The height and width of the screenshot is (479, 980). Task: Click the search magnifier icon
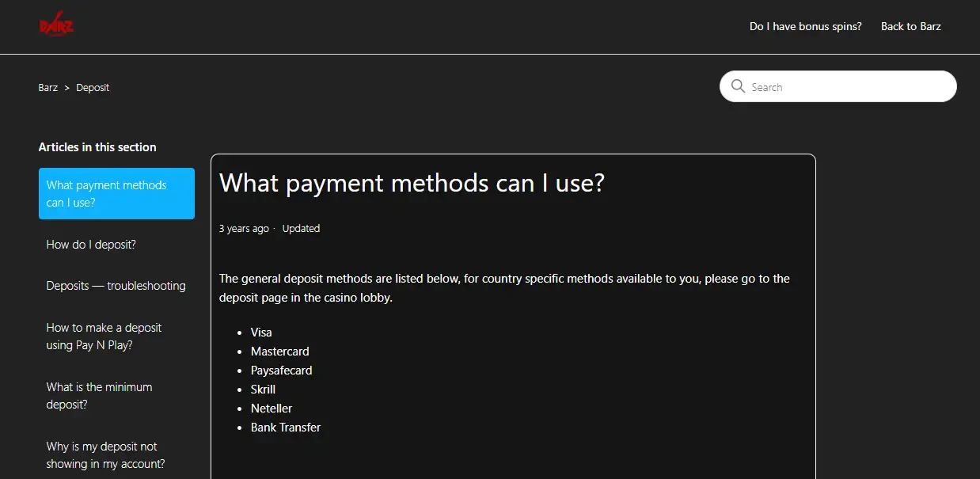(738, 86)
